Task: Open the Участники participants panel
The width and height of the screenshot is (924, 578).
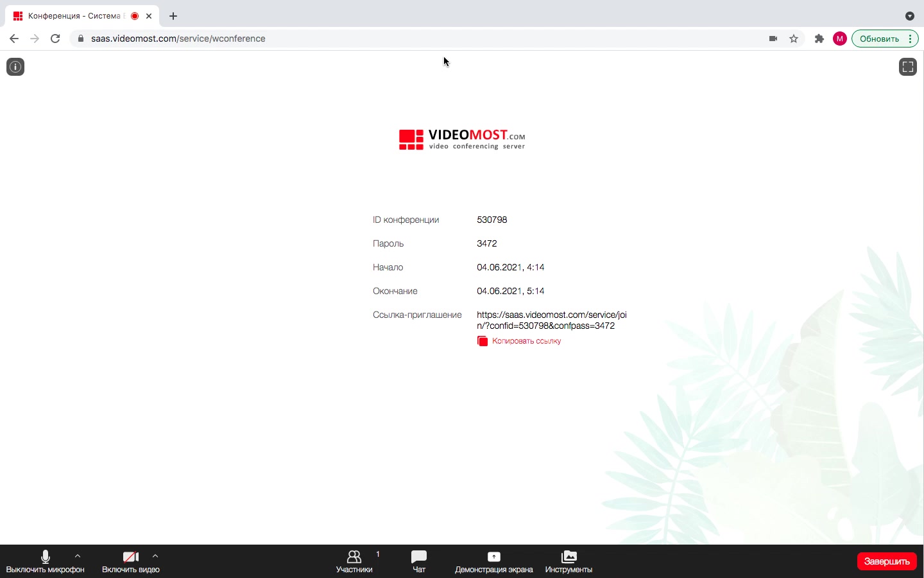Action: tap(354, 561)
